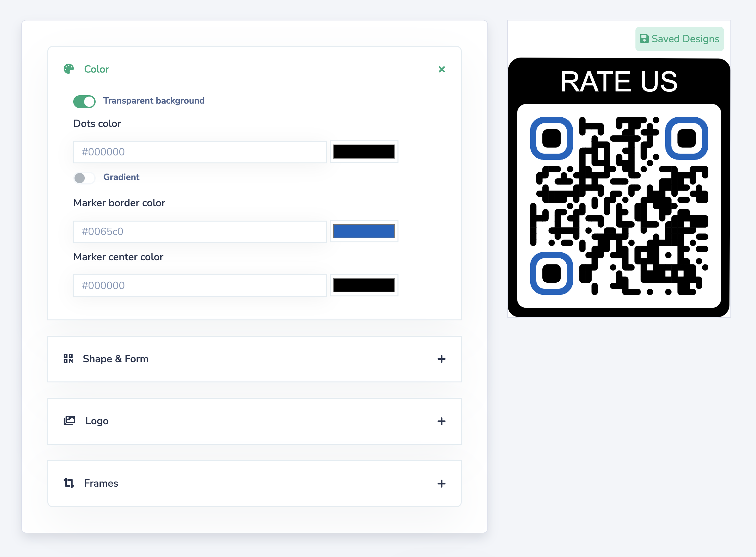Click the Frames crop icon
This screenshot has height=557, width=756.
click(x=69, y=483)
